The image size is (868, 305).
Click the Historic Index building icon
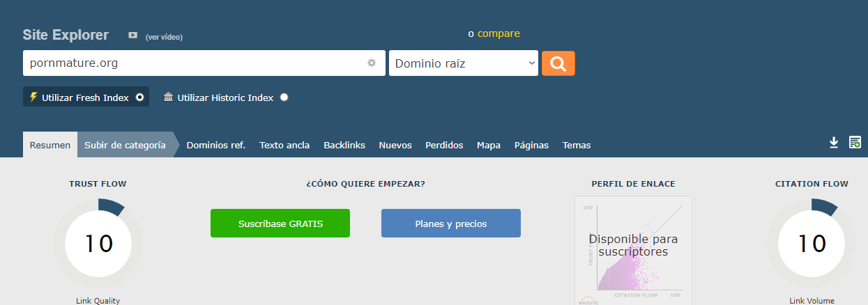point(168,97)
